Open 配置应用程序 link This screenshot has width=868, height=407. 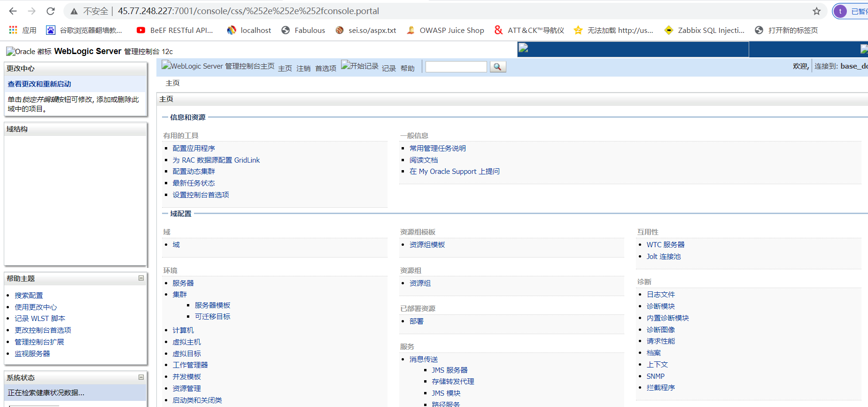[x=194, y=148]
